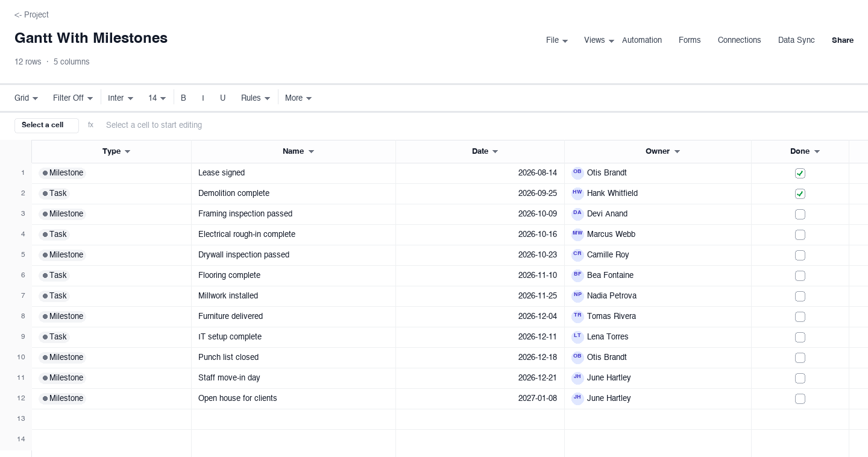This screenshot has width=868, height=457.
Task: Click the Select a cell name box
Action: coord(46,125)
